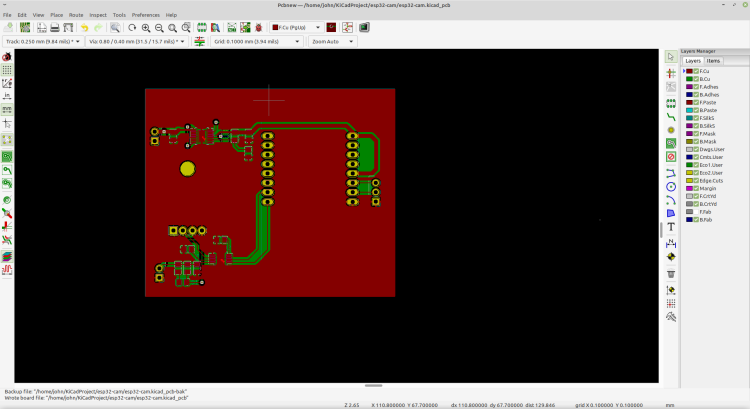Click the B.Paste cyan color swatch
Viewport: 750px width, 409px height.
689,110
